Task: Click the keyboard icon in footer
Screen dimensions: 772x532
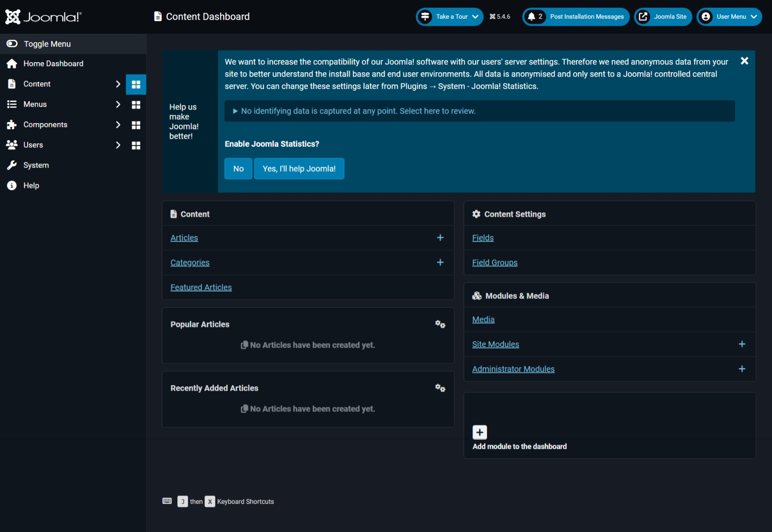Action: point(167,501)
